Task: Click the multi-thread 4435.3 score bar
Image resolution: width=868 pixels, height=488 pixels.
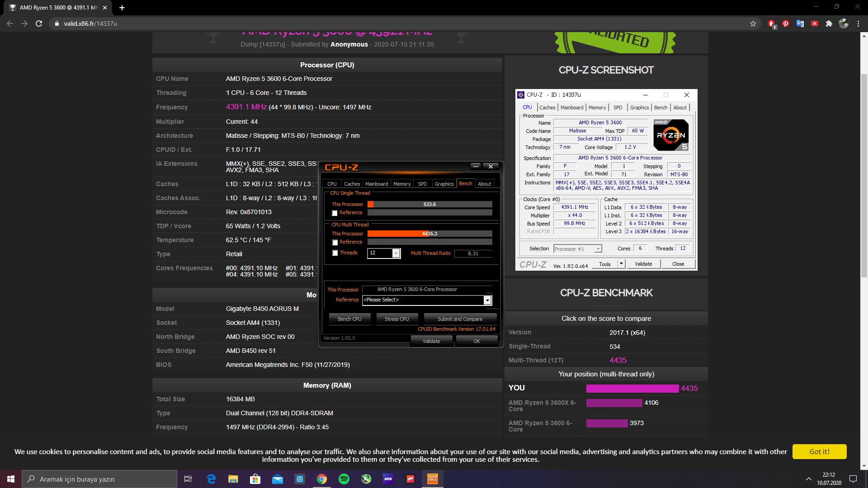Action: [429, 234]
